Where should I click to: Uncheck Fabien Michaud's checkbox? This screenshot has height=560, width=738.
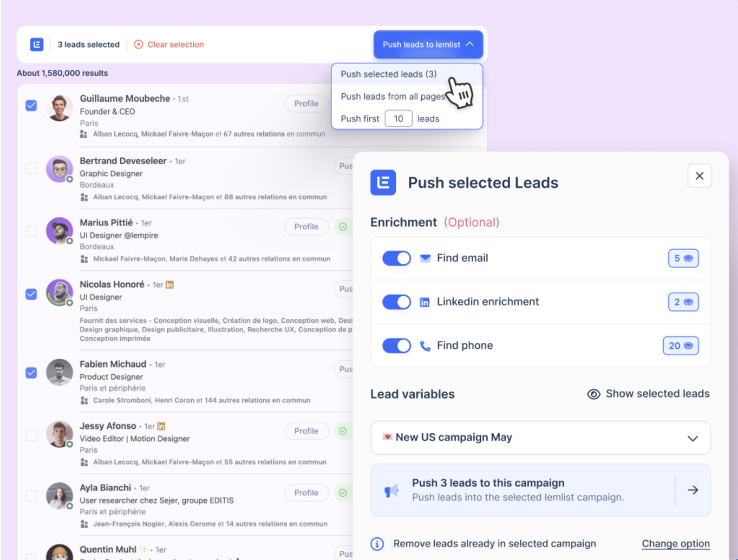(x=31, y=373)
